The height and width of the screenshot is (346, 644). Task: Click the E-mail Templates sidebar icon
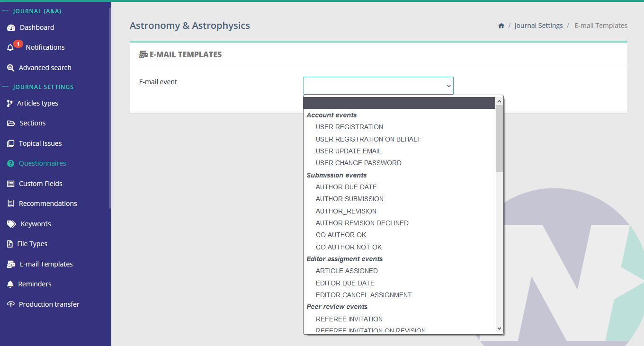click(x=11, y=264)
